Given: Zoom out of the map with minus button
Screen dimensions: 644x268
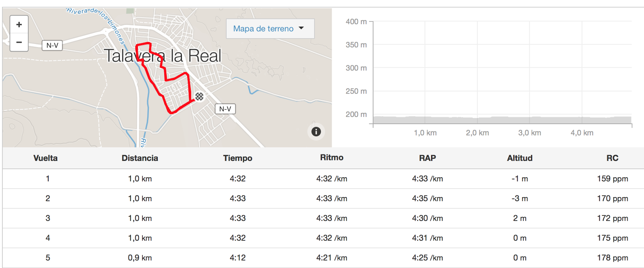Looking at the screenshot, I should point(19,42).
